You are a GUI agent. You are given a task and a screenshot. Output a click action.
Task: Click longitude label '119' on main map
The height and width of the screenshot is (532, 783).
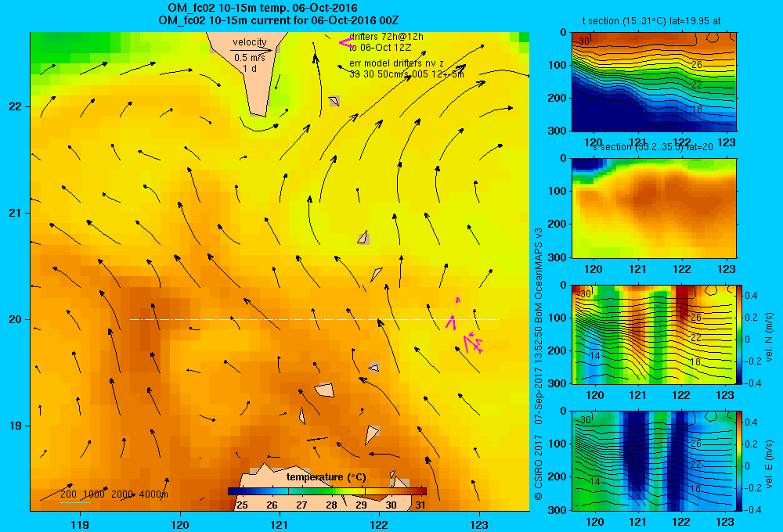[80, 524]
